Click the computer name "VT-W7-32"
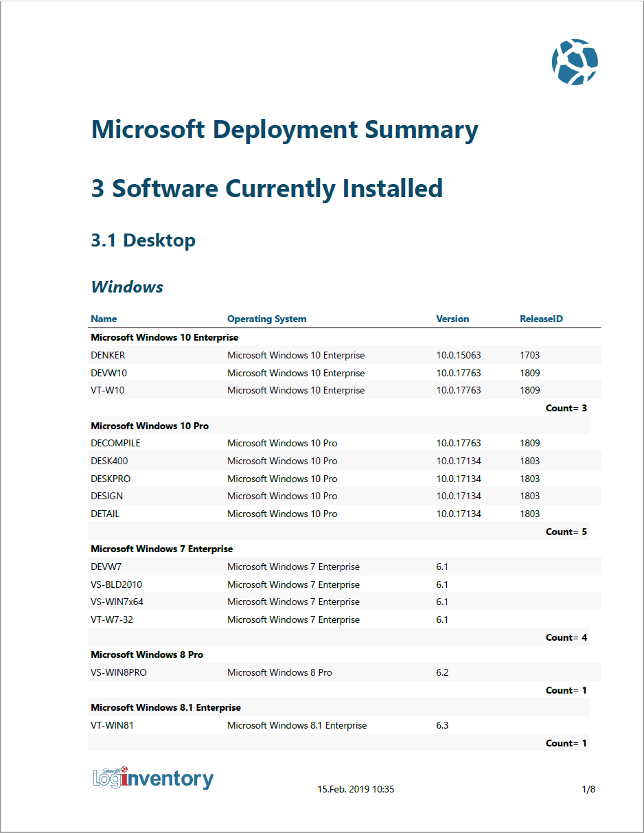The height and width of the screenshot is (833, 644). pyautogui.click(x=111, y=619)
